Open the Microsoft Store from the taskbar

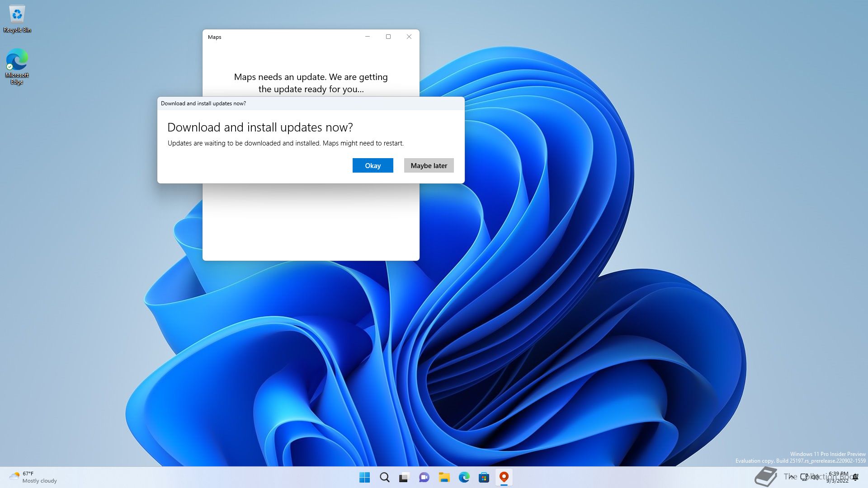tap(484, 477)
